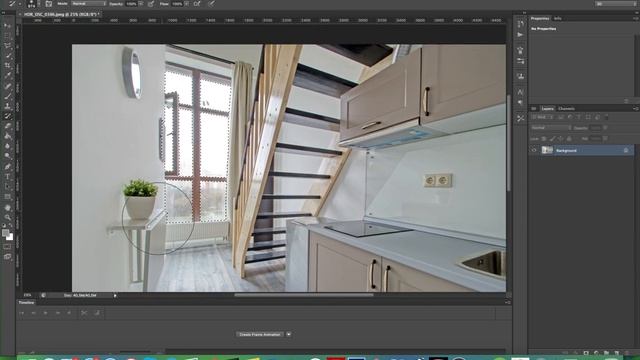Image resolution: width=640 pixels, height=360 pixels.
Task: Open the layer blend mode dropdown
Action: point(551,128)
